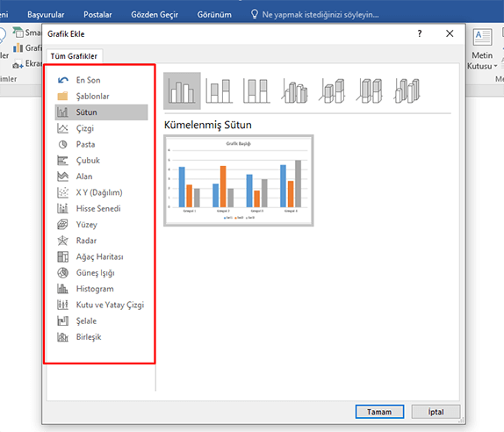
Task: Select the En Son undo-arrow icon
Action: pos(62,80)
